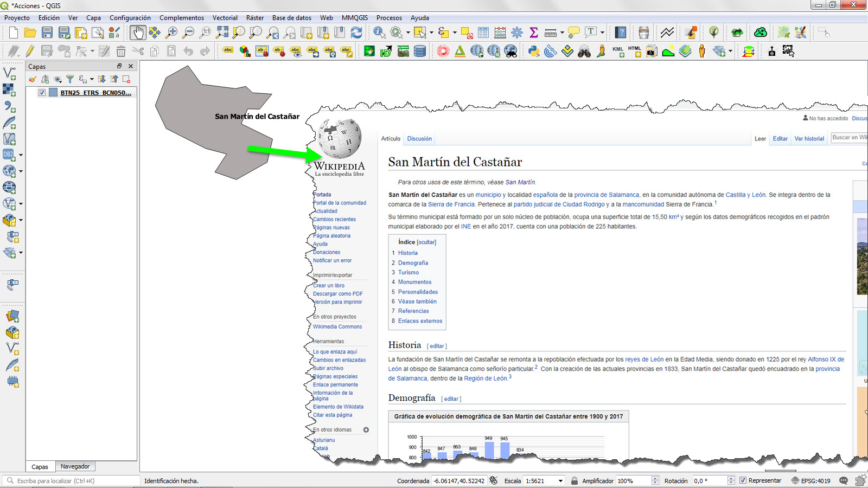Open the field calculator
This screenshot has width=868, height=488.
pyautogui.click(x=500, y=33)
